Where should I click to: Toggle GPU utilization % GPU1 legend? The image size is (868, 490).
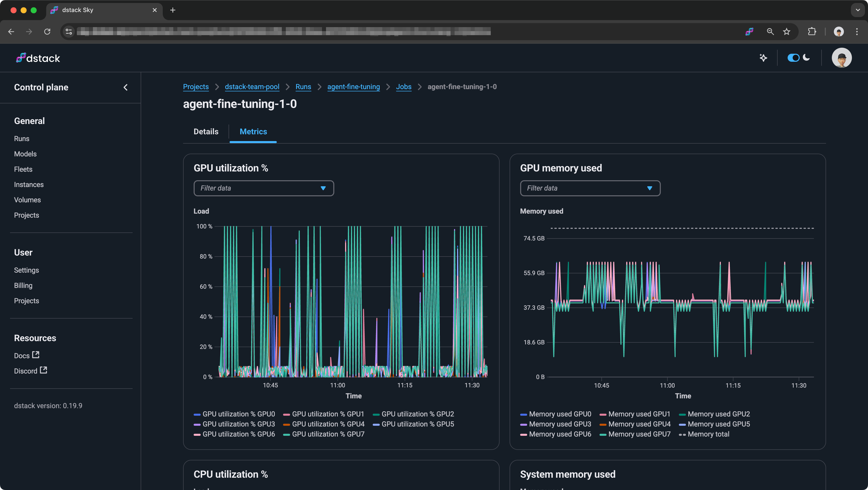coord(324,414)
